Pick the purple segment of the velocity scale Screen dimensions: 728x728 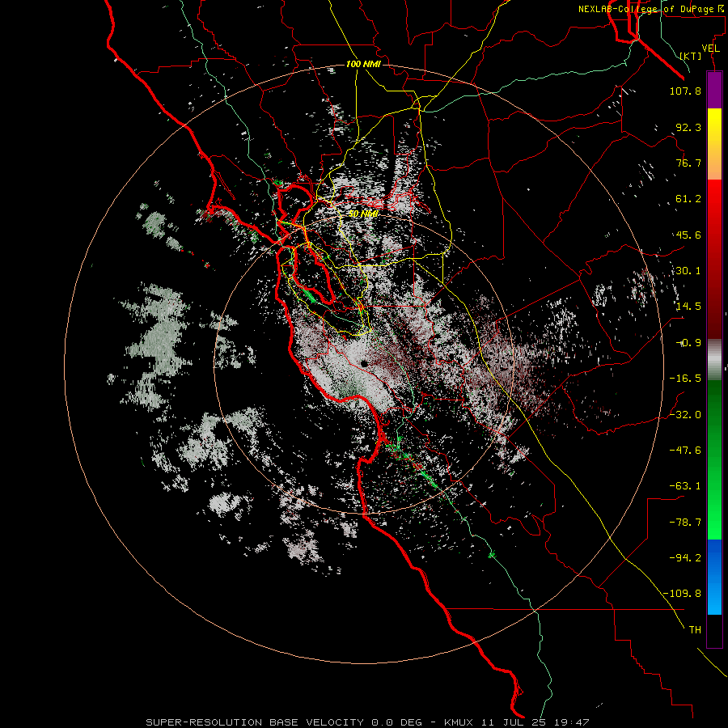(x=714, y=91)
